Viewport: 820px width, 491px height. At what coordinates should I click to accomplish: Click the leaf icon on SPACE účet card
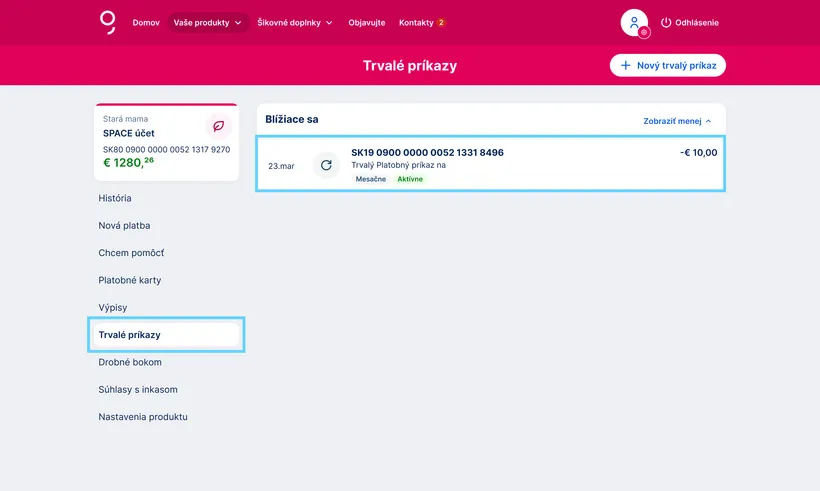tap(218, 126)
